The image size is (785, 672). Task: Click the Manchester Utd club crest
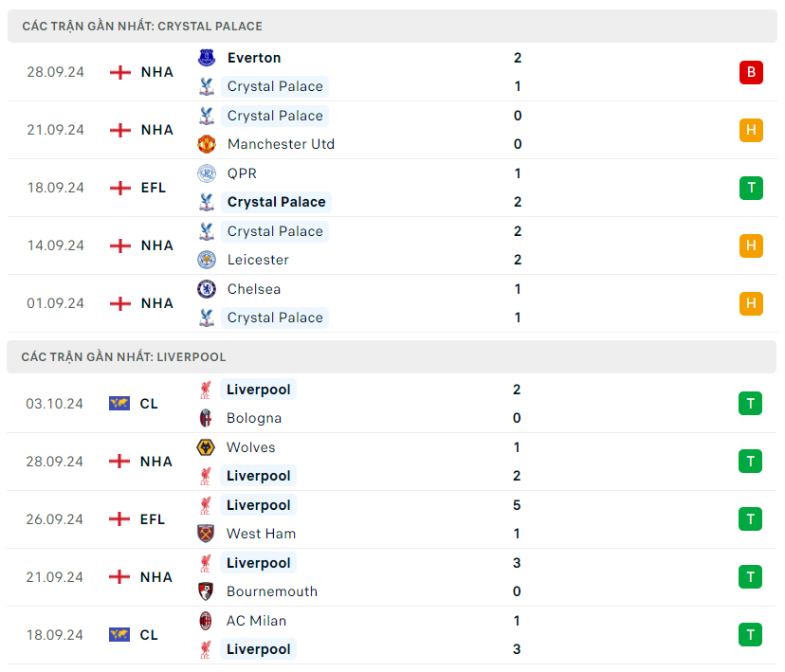click(x=206, y=144)
